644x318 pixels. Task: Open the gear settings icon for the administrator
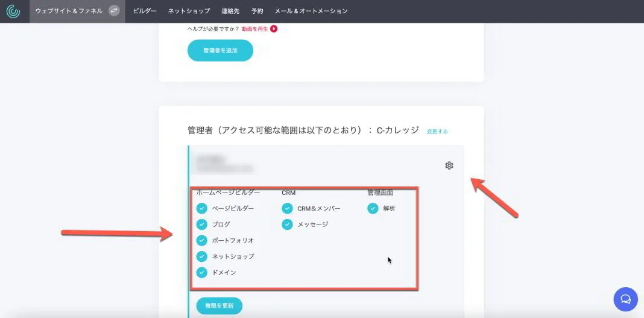(449, 165)
